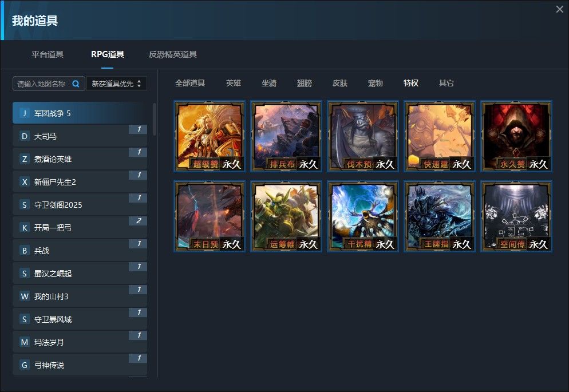The image size is (569, 392).
Task: Click the count badge 2 on 开局一把弓
Action: coord(138,220)
